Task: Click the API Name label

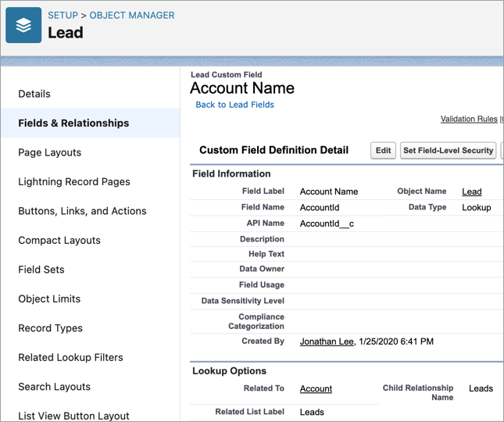Action: pyautogui.click(x=265, y=223)
